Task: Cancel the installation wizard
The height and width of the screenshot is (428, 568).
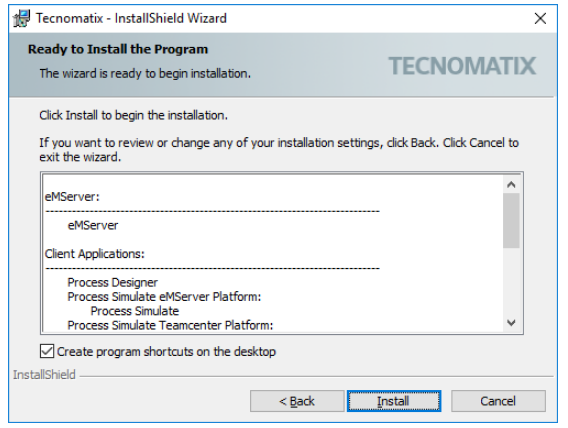Action: pos(498,401)
